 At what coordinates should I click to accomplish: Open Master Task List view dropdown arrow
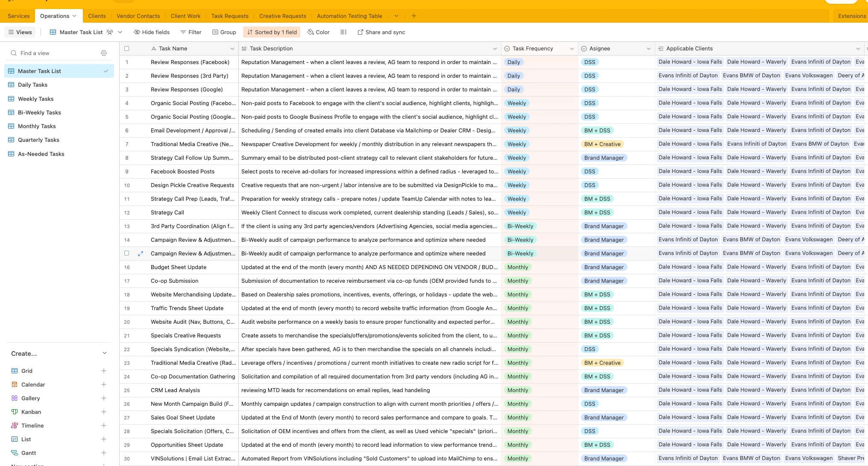[120, 32]
